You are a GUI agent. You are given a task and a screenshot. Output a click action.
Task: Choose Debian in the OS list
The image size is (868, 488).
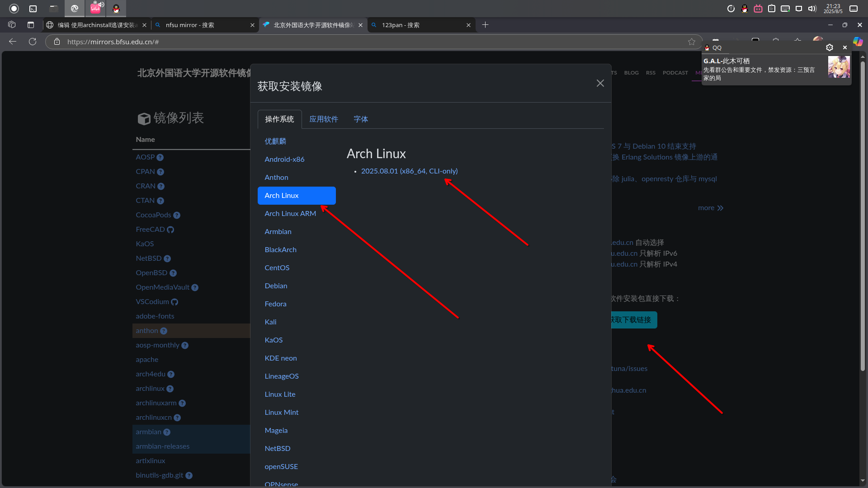(297, 286)
